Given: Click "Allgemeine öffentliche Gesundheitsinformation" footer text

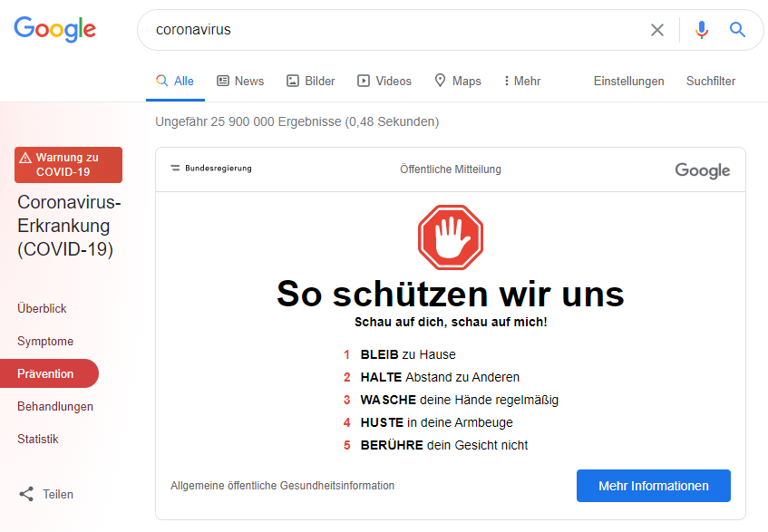Looking at the screenshot, I should (283, 486).
